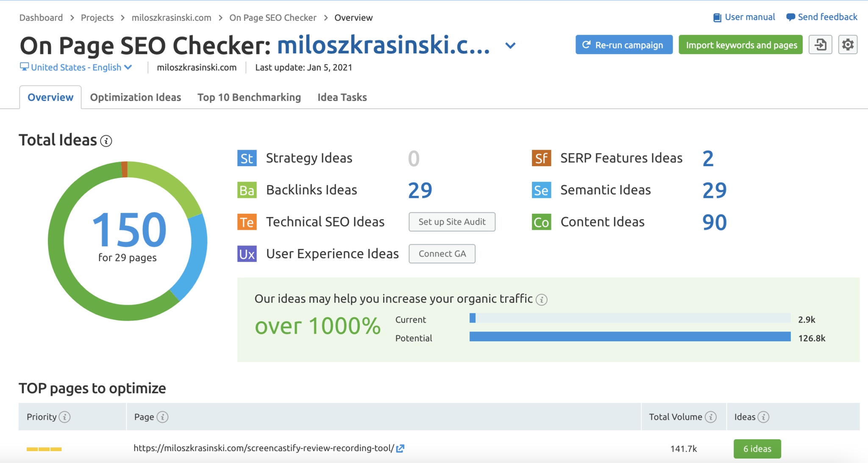The width and height of the screenshot is (868, 463).
Task: Click Set up Site Audit button
Action: pos(452,222)
